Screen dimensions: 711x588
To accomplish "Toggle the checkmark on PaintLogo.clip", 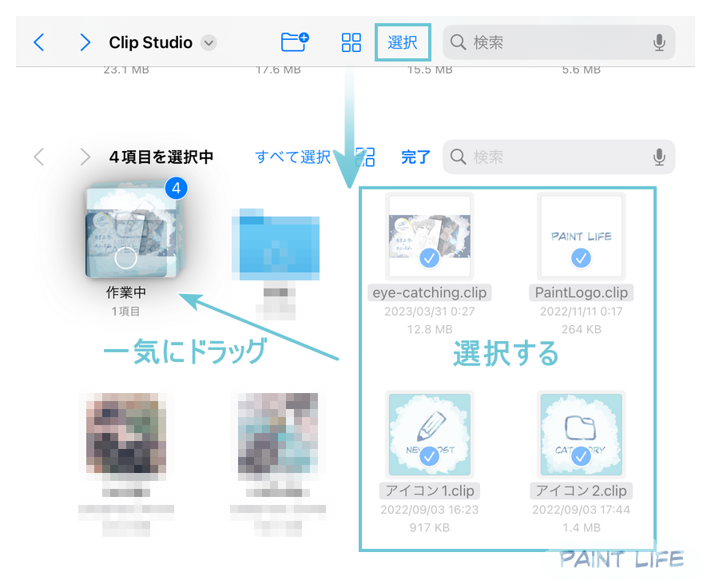I will click(x=581, y=256).
